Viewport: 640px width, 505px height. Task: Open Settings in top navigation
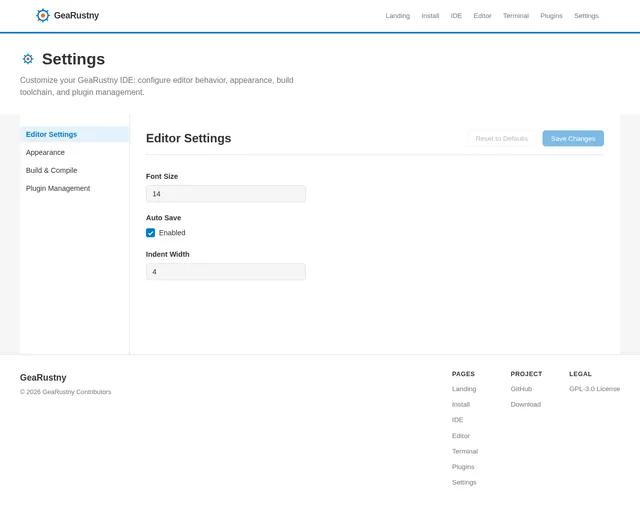pos(586,16)
